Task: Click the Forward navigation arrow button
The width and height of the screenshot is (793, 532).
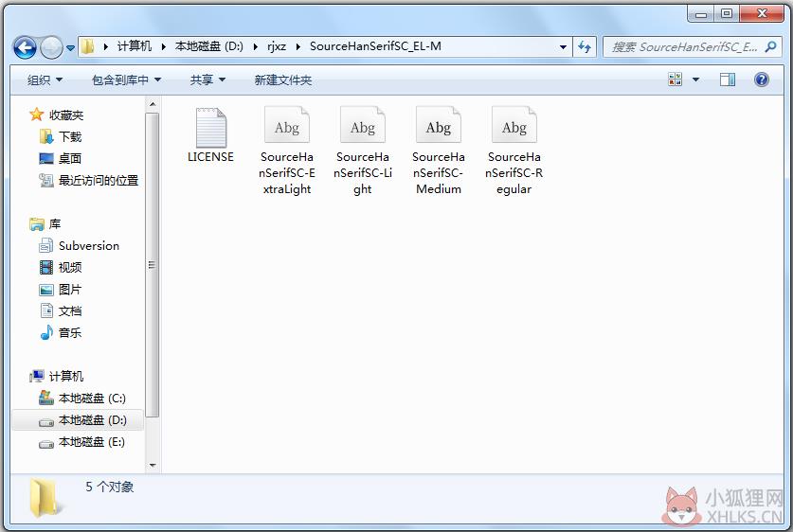Action: click(51, 47)
